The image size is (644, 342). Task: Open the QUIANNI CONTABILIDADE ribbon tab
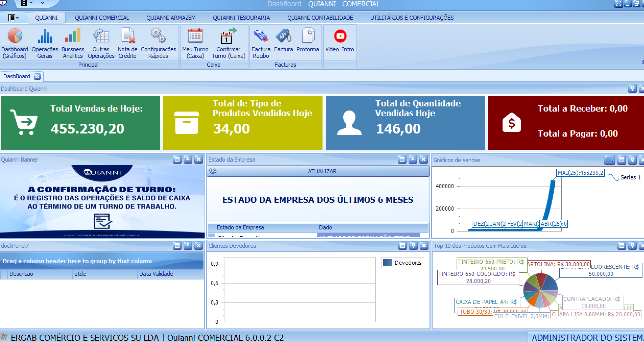[x=320, y=17]
